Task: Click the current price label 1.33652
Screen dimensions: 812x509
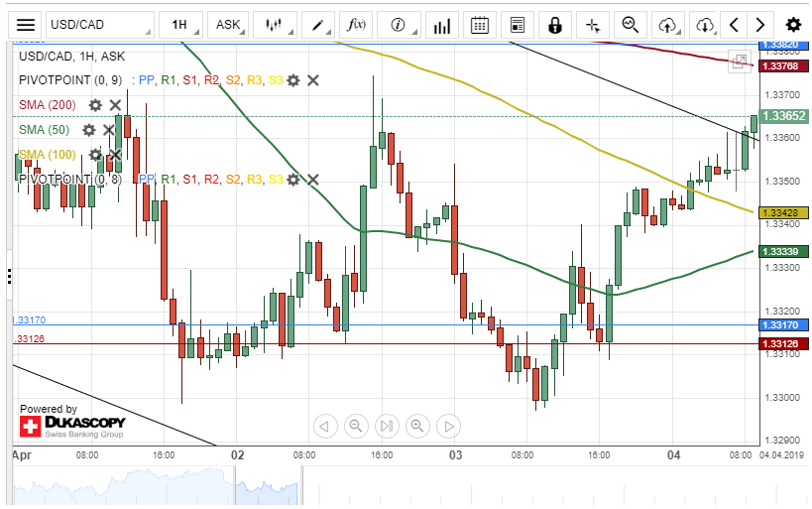Action: pyautogui.click(x=784, y=116)
